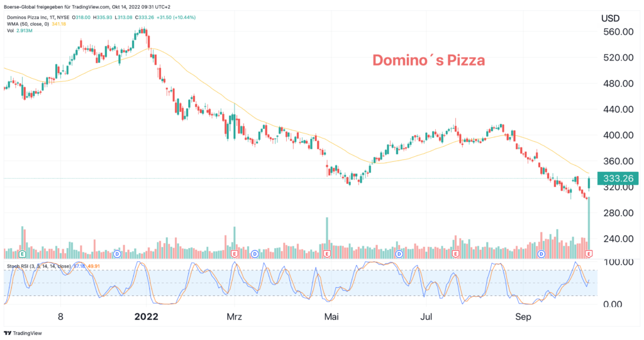Image resolution: width=644 pixels, height=340 pixels.
Task: Click the tall final volume bar at chart end
Action: tap(589, 227)
